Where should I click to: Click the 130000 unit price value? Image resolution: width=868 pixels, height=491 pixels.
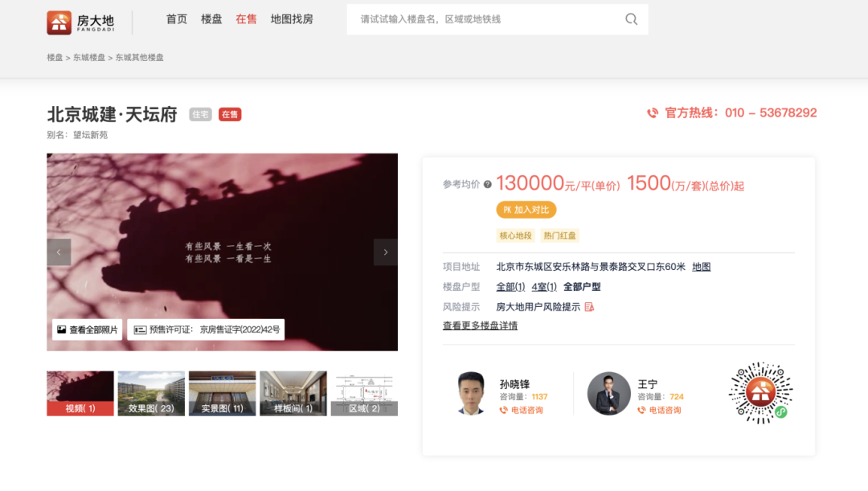pos(530,183)
